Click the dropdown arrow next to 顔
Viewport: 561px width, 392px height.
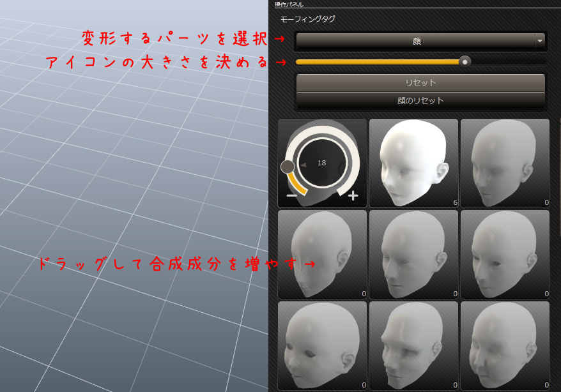click(x=540, y=41)
